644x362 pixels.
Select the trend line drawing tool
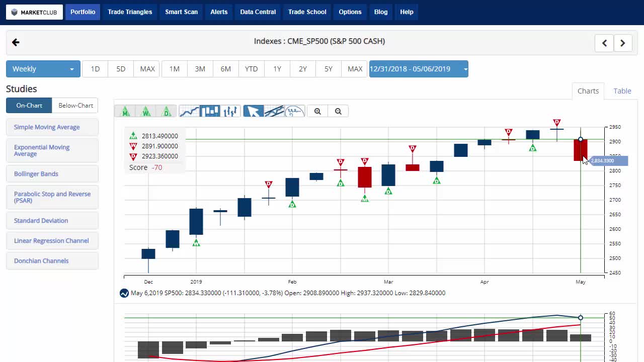tap(274, 111)
